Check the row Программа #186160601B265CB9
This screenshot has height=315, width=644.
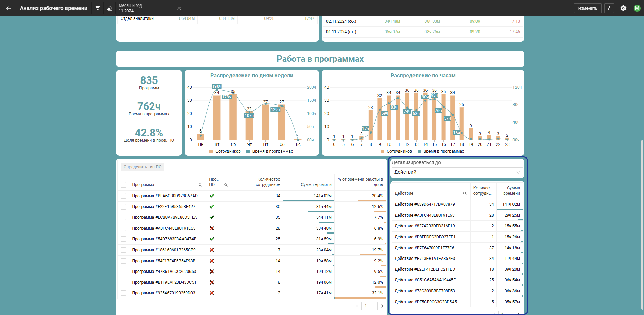tap(123, 250)
